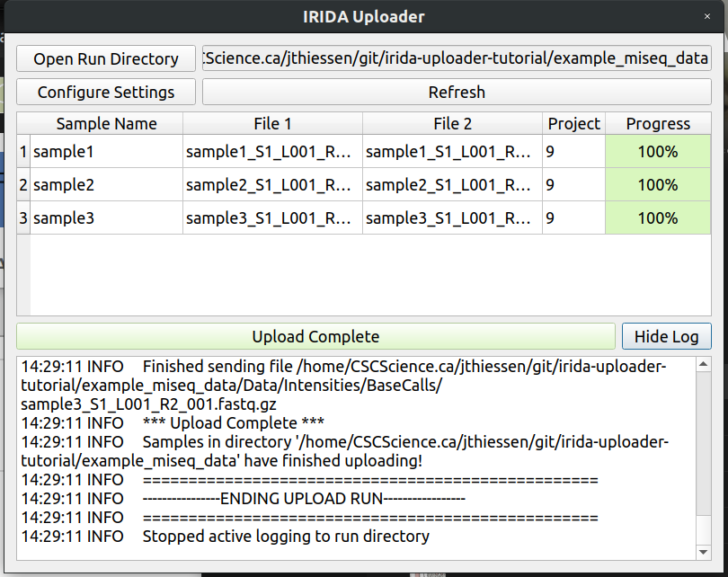
Task: Select Project cell in sample2 row
Action: click(573, 185)
